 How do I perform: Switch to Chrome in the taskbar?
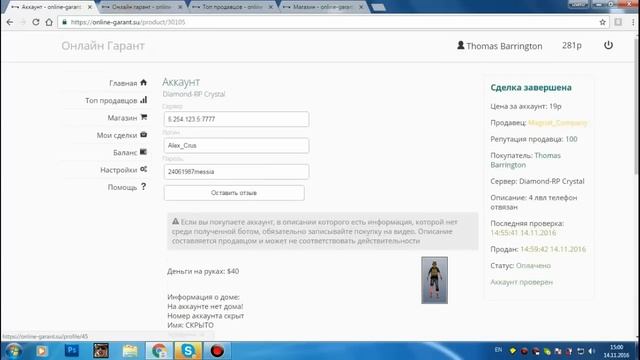(x=159, y=351)
